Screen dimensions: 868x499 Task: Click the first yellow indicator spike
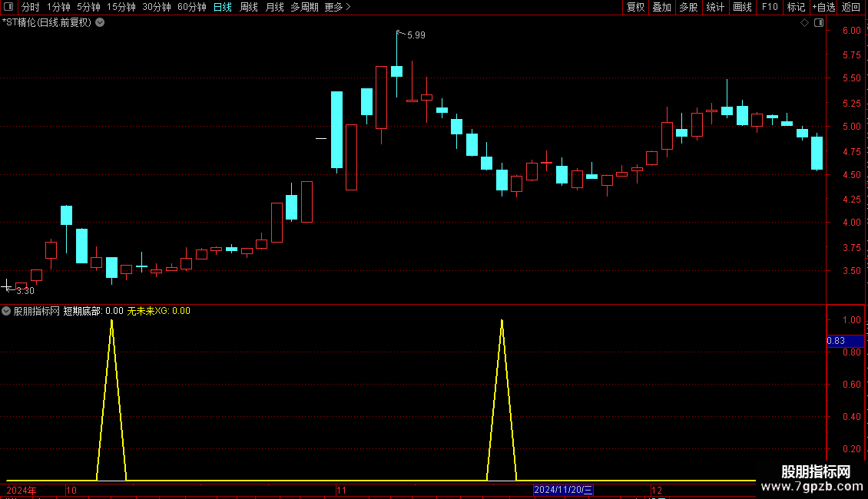(112, 400)
